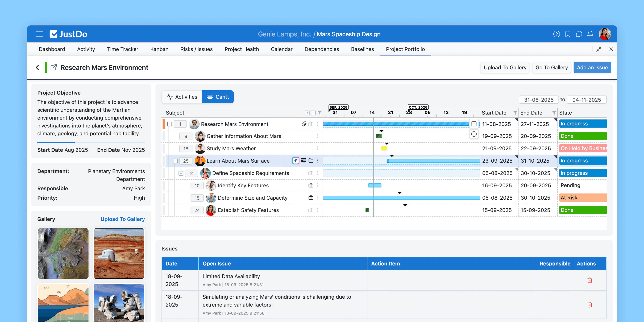Click the Upload To Gallery link in Gallery panel
The width and height of the screenshot is (644, 322).
pyautogui.click(x=123, y=219)
